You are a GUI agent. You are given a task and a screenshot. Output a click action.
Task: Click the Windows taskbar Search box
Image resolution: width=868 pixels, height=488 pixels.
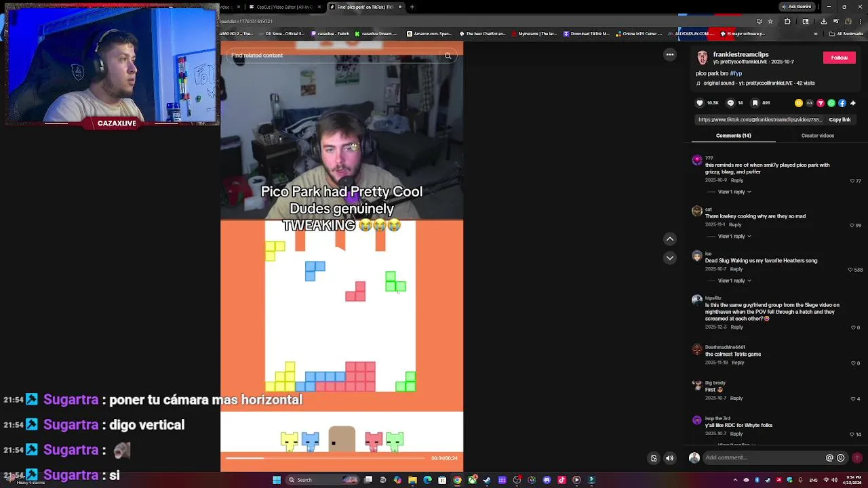coord(322,480)
